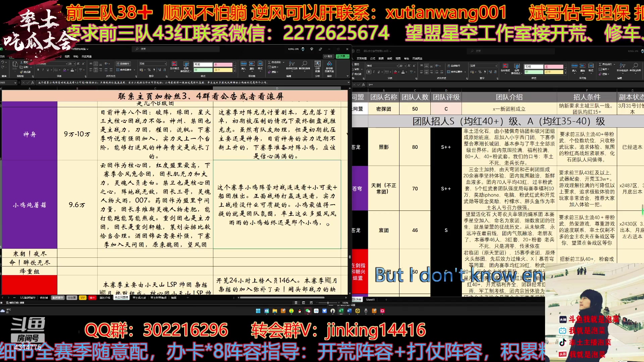This screenshot has width=644, height=362.
Task: Open Conditional Formatting in left Excel ribbon
Action: click(x=174, y=66)
